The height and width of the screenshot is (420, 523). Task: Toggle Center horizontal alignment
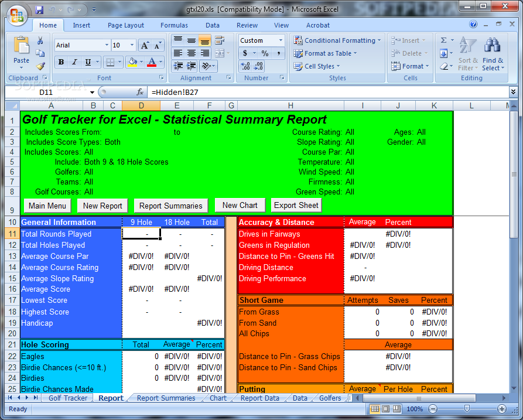(x=192, y=53)
